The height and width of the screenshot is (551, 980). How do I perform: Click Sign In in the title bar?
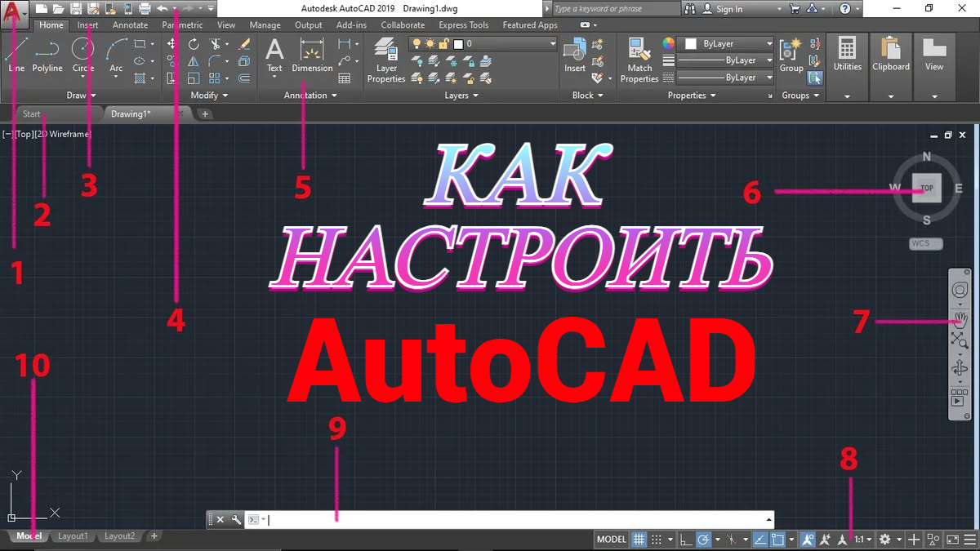[729, 9]
